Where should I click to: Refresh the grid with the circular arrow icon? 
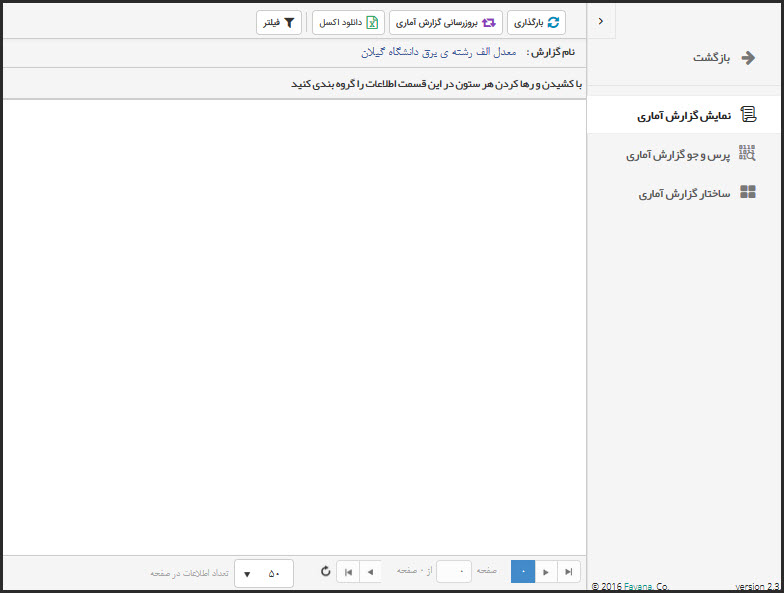[x=325, y=572]
